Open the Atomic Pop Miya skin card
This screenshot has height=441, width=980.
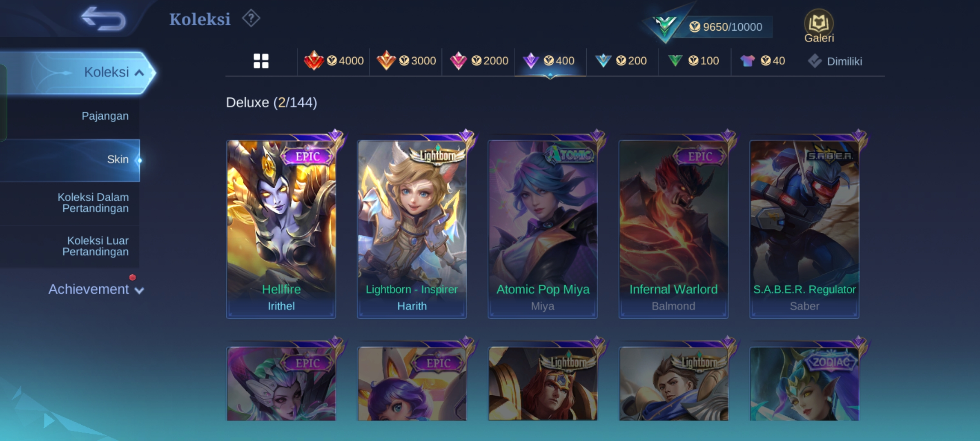(543, 229)
